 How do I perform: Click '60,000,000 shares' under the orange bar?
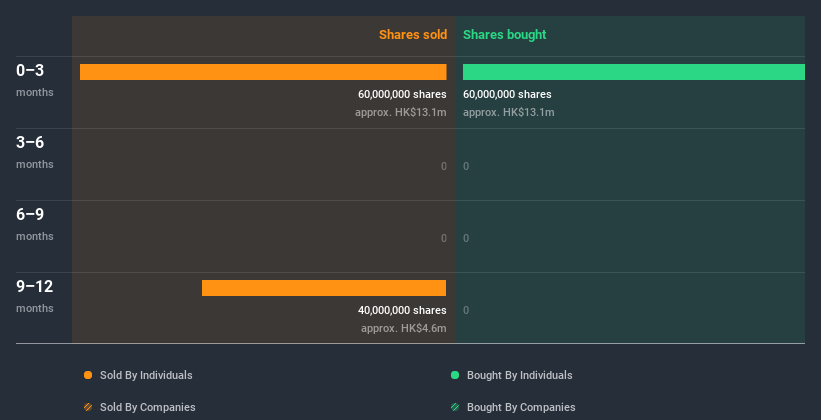[x=402, y=94]
